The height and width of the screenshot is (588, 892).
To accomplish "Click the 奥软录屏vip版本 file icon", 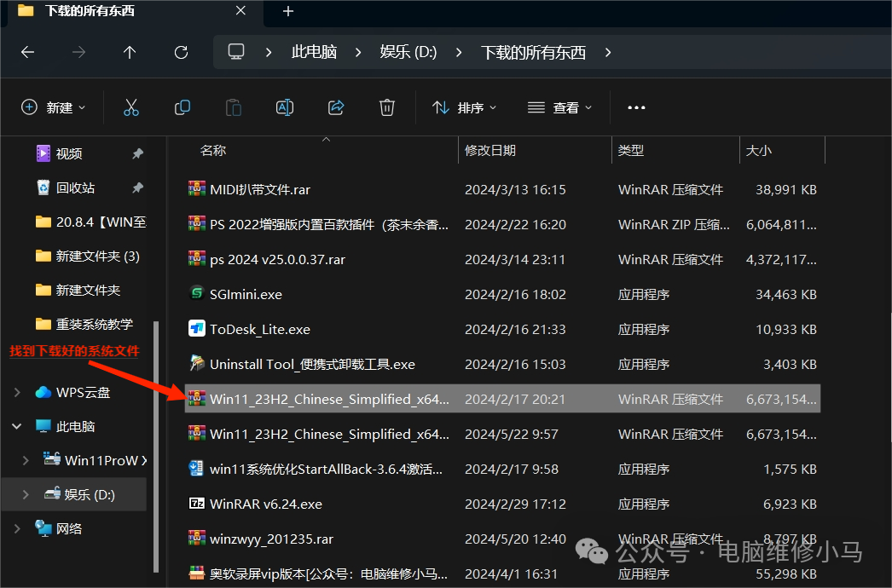I will [x=197, y=574].
